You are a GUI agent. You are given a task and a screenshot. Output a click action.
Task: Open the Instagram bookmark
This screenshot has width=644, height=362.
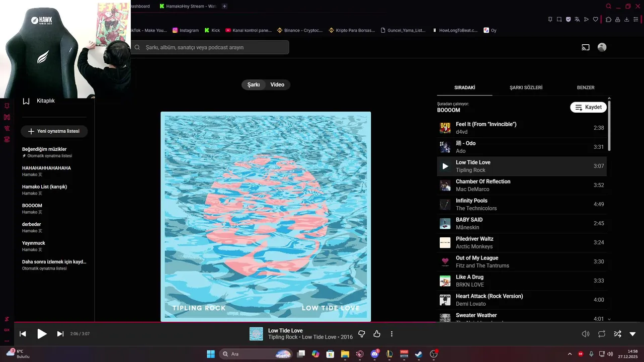coord(186,30)
